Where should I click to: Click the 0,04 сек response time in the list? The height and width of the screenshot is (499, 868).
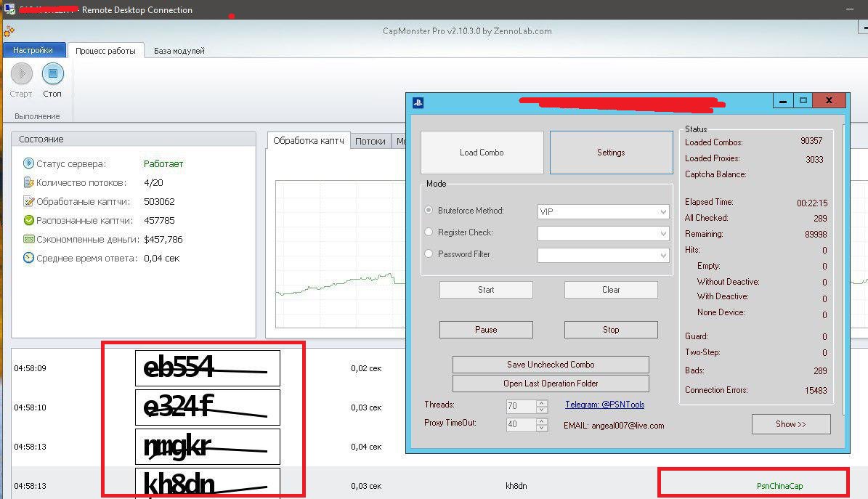tap(366, 447)
